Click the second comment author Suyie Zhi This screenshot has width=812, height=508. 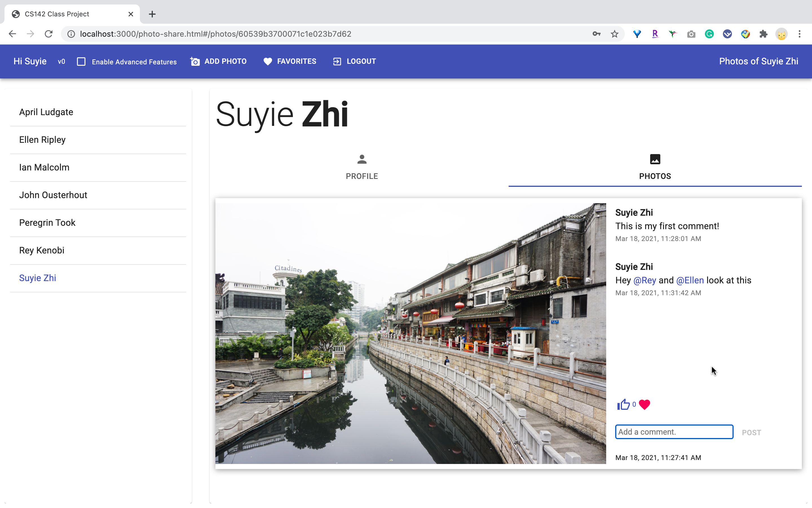pyautogui.click(x=634, y=266)
